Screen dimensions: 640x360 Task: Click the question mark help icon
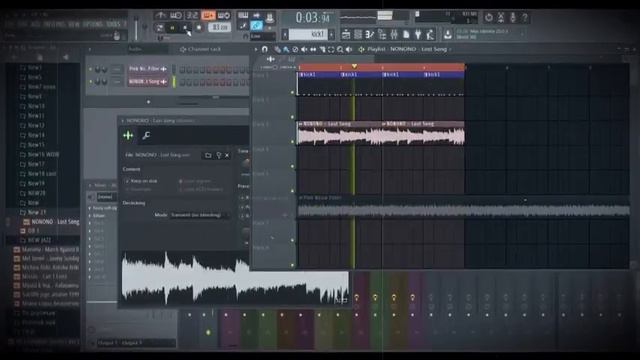click(x=525, y=18)
